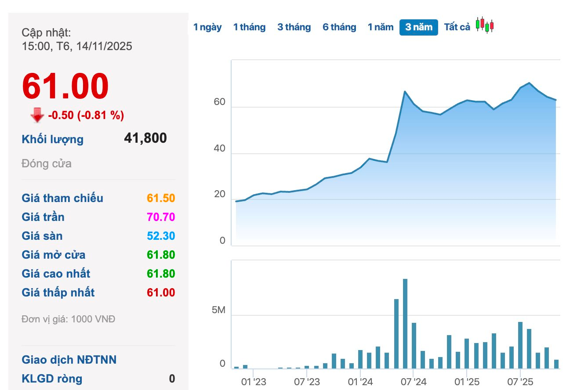588x390 pixels.
Task: Click the Giá trần value 70.70
Action: coord(161,217)
